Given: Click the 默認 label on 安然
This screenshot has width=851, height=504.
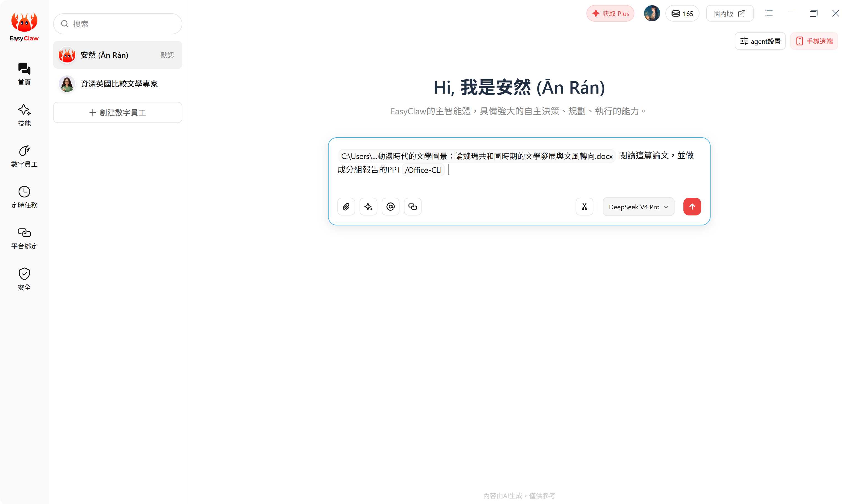Looking at the screenshot, I should 167,55.
